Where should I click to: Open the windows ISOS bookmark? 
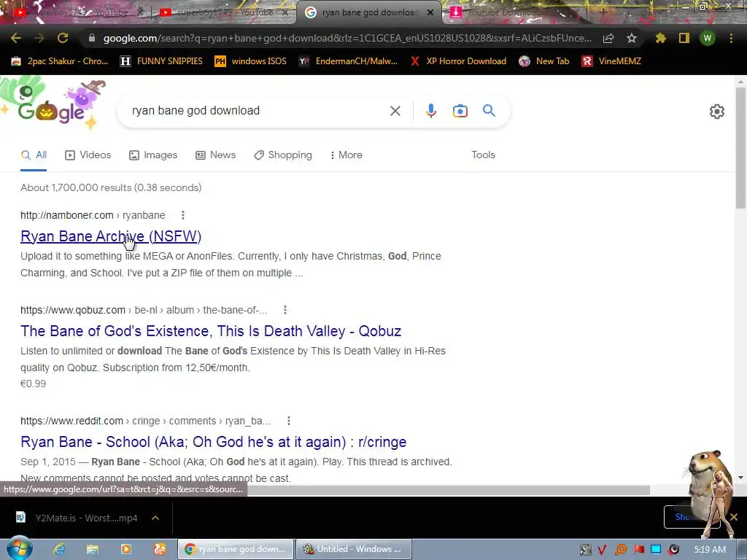tap(251, 61)
